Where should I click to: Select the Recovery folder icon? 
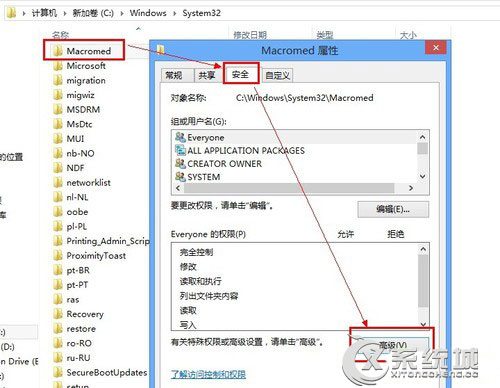click(x=58, y=314)
